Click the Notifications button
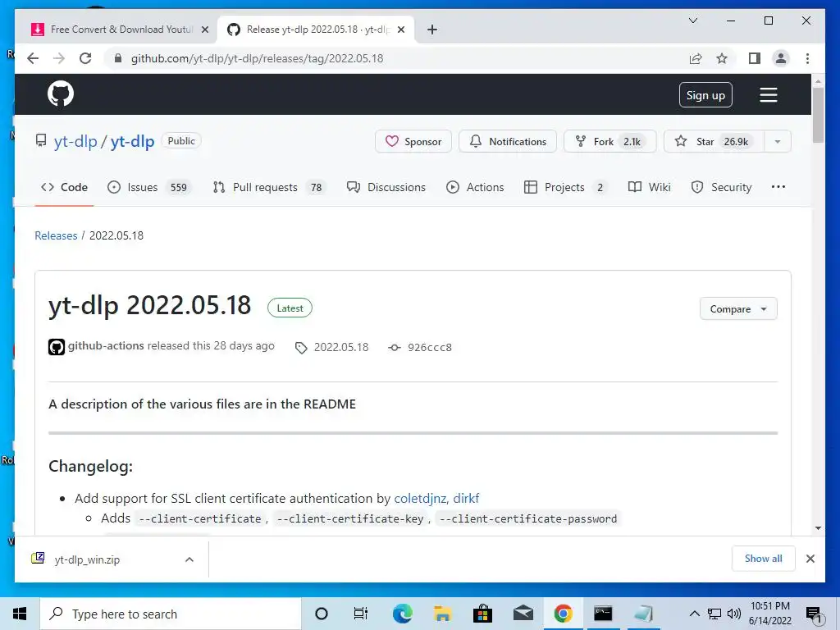Viewport: 840px width, 630px height. pyautogui.click(x=507, y=141)
